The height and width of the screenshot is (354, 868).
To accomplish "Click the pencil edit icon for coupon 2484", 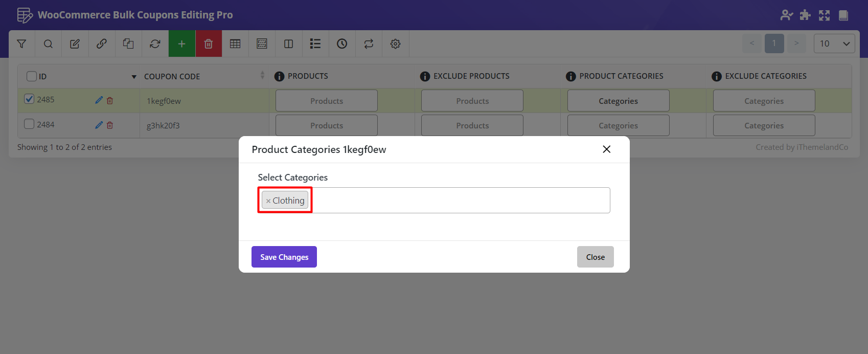I will [x=99, y=125].
